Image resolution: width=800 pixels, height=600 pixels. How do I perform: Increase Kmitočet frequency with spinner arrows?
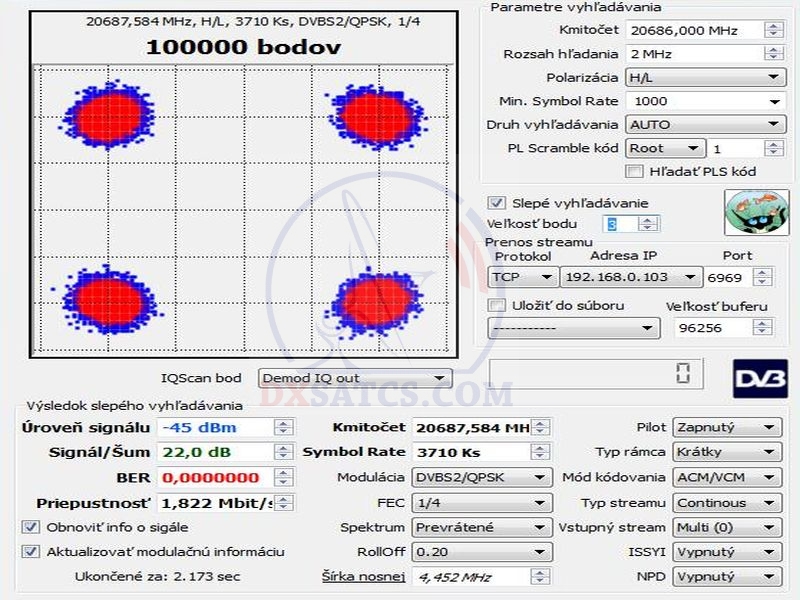coord(774,26)
